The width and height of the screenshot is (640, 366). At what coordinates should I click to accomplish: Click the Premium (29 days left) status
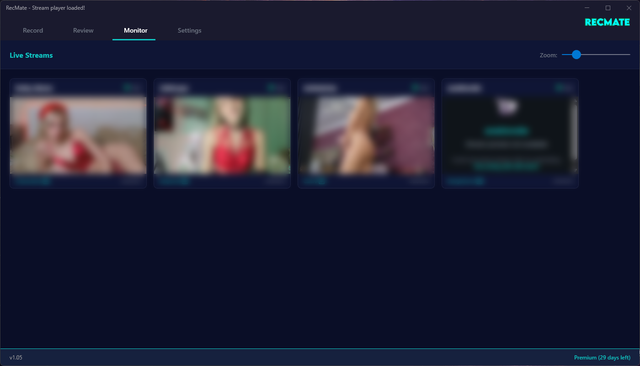(602, 357)
